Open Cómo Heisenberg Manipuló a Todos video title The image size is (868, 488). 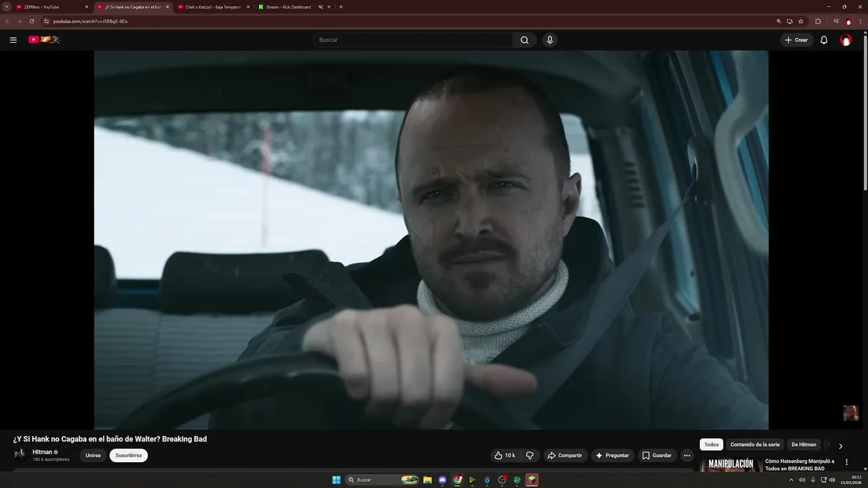(800, 464)
